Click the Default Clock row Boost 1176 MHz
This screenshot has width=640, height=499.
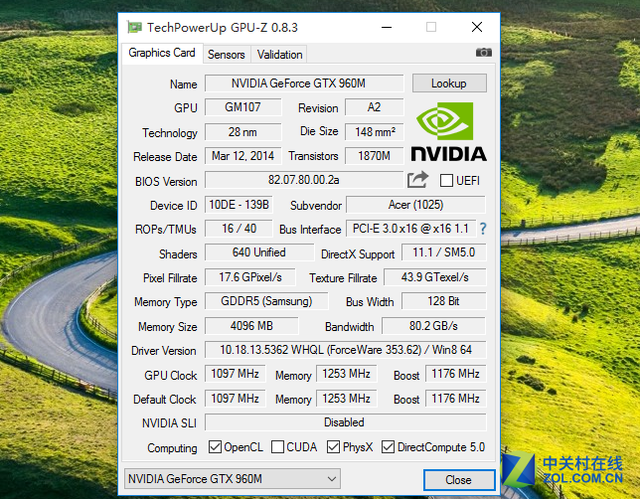tap(456, 398)
